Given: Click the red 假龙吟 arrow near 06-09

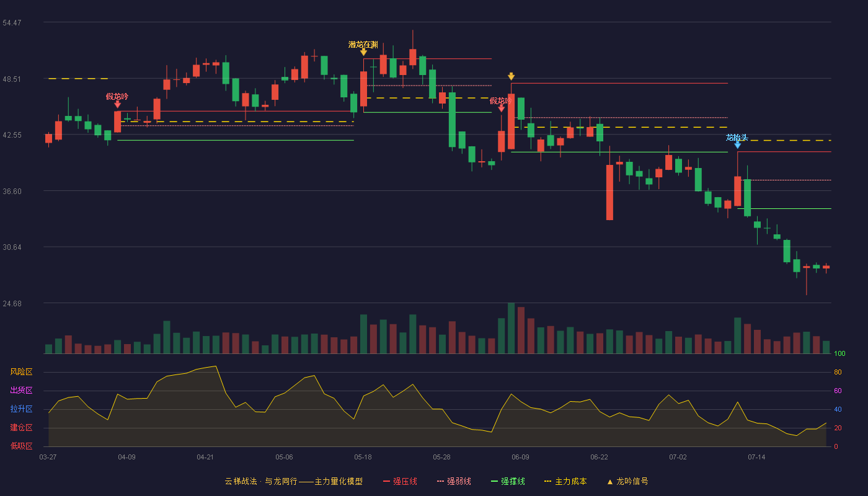Looking at the screenshot, I should (501, 108).
